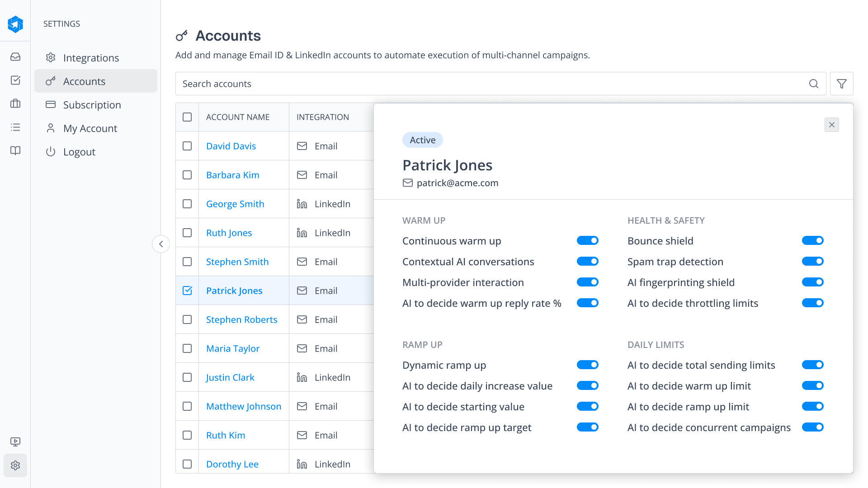Collapse the settings sidebar chevron
868x488 pixels.
point(161,244)
